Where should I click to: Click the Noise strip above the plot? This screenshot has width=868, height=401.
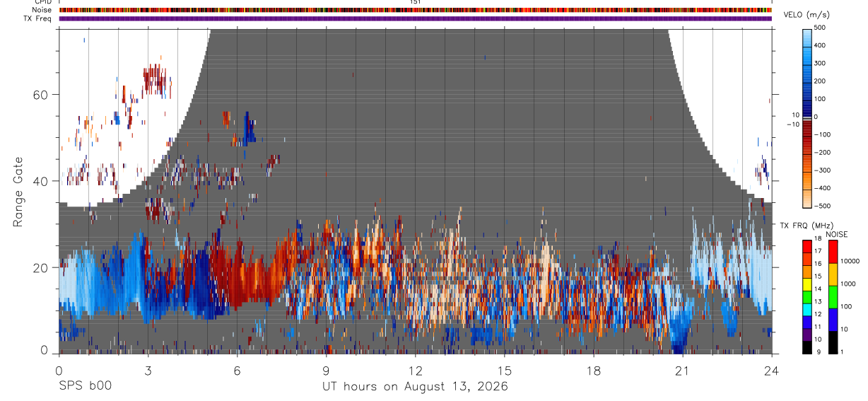[416, 10]
